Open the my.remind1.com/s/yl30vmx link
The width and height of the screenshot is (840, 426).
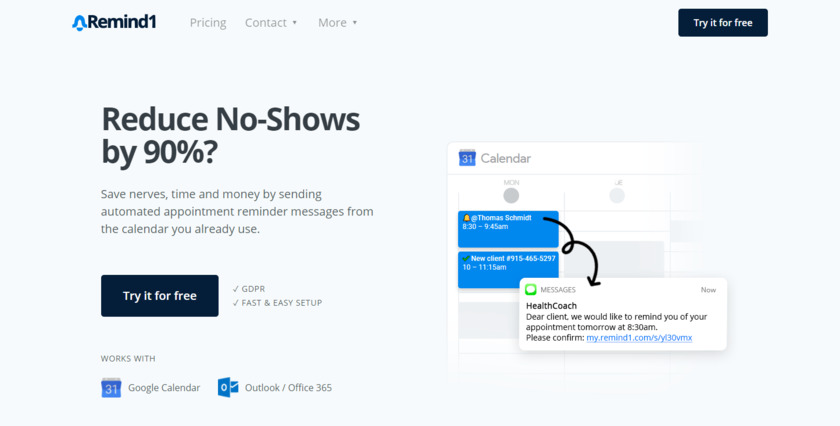[639, 338]
